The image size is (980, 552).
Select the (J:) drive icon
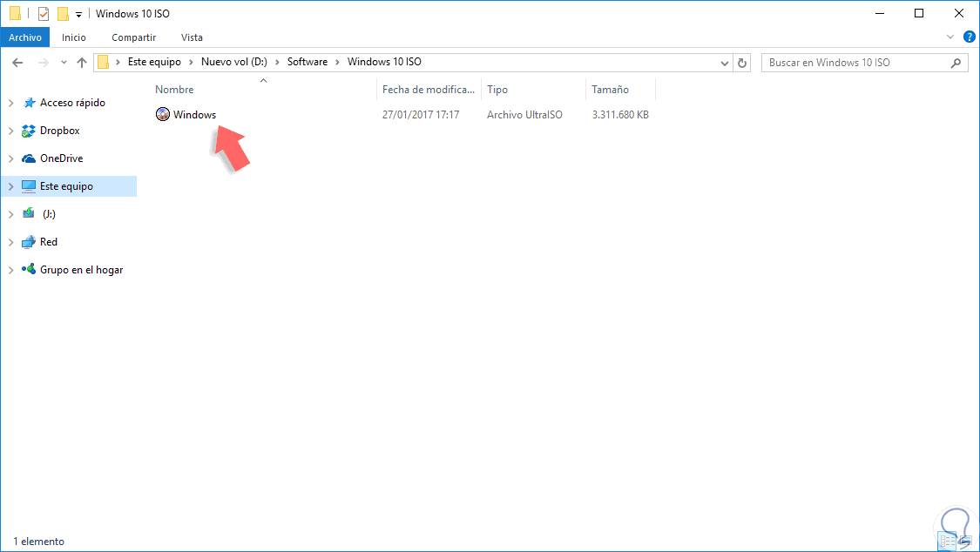click(x=29, y=213)
